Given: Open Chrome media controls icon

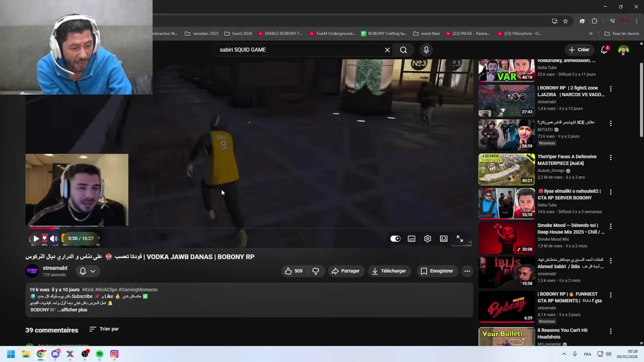Looking at the screenshot, I should pos(612,21).
